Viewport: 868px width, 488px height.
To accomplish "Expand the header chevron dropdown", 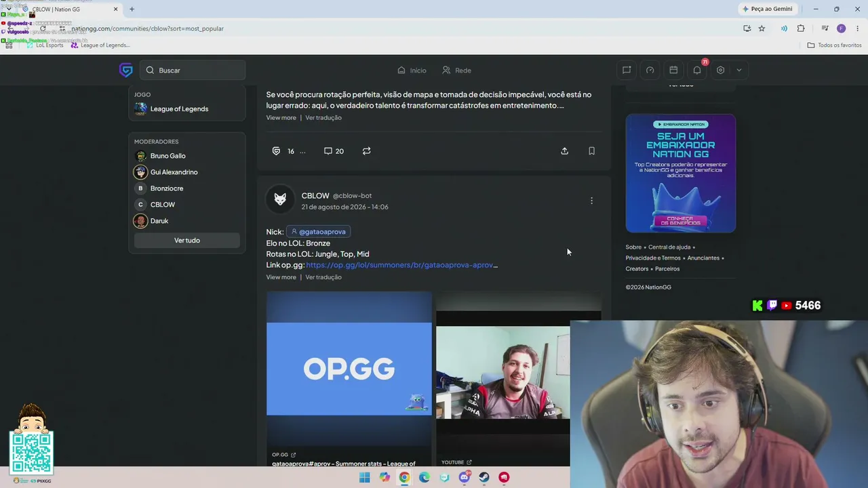I will point(739,70).
